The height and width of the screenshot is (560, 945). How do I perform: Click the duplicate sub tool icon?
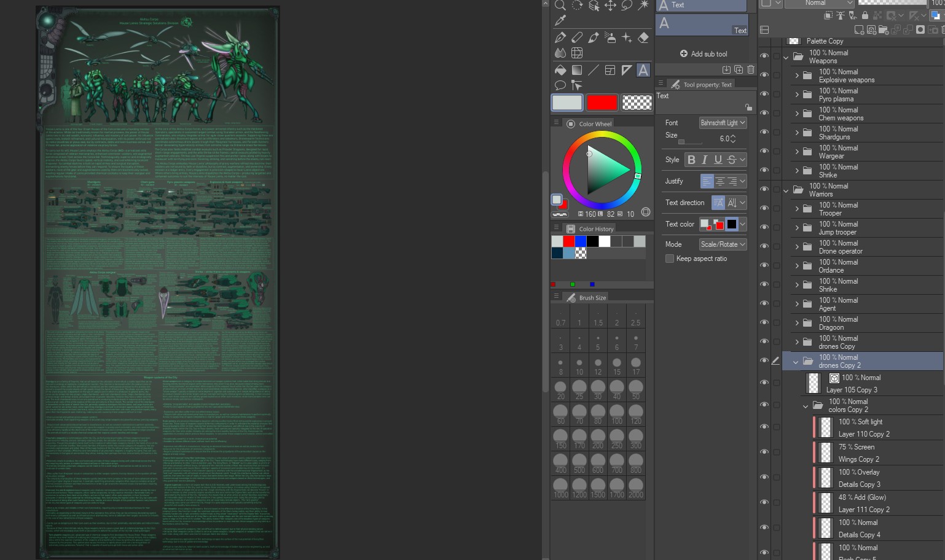point(739,69)
